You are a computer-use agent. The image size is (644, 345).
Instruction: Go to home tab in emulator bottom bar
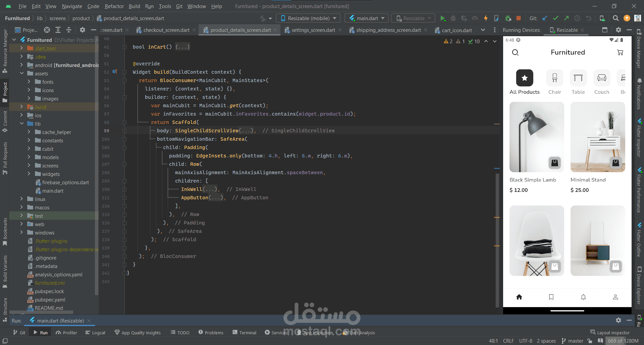click(519, 297)
